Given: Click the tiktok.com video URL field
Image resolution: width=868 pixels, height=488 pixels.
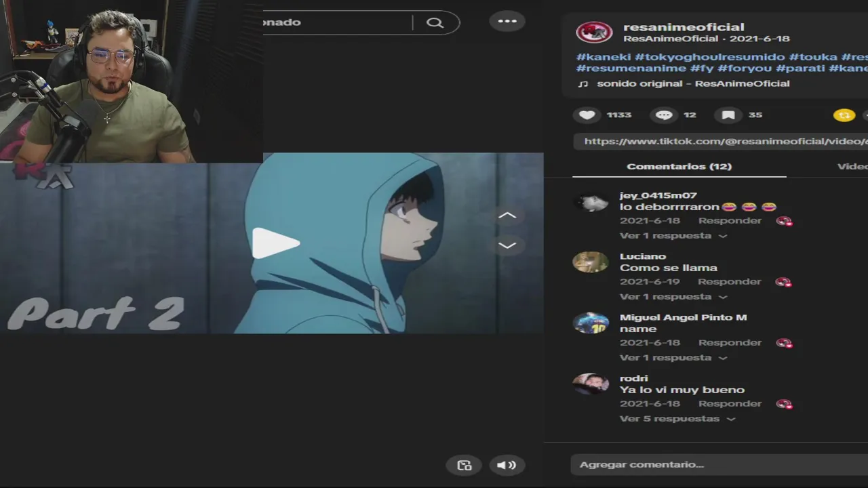Looking at the screenshot, I should tap(721, 141).
